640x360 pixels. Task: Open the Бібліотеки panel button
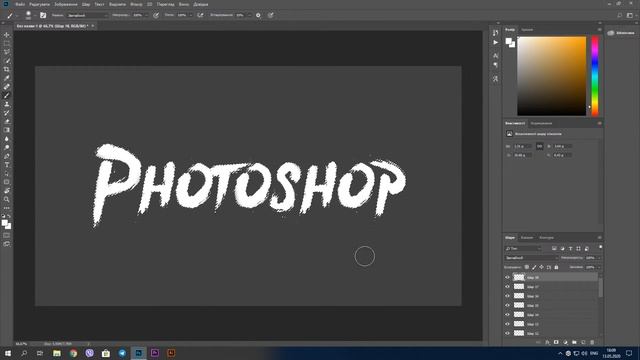click(x=621, y=33)
